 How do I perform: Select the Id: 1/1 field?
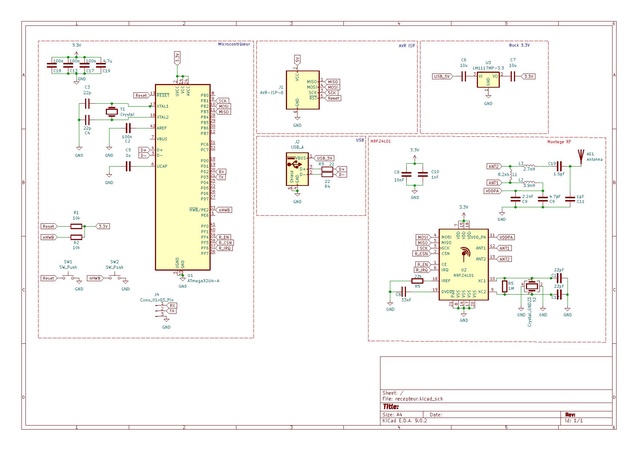pyautogui.click(x=574, y=421)
